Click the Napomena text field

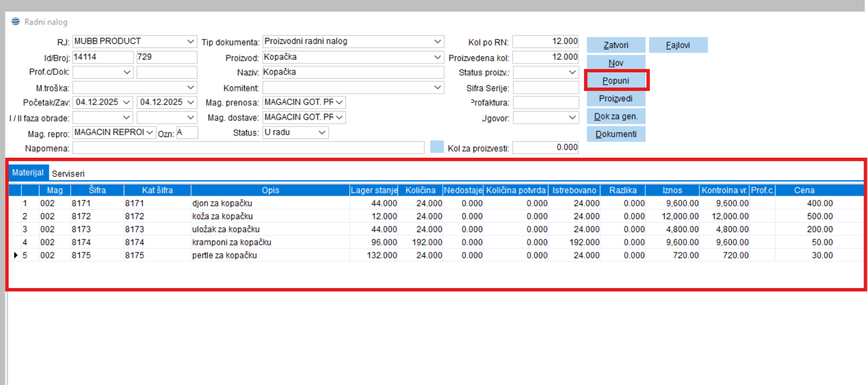click(248, 148)
